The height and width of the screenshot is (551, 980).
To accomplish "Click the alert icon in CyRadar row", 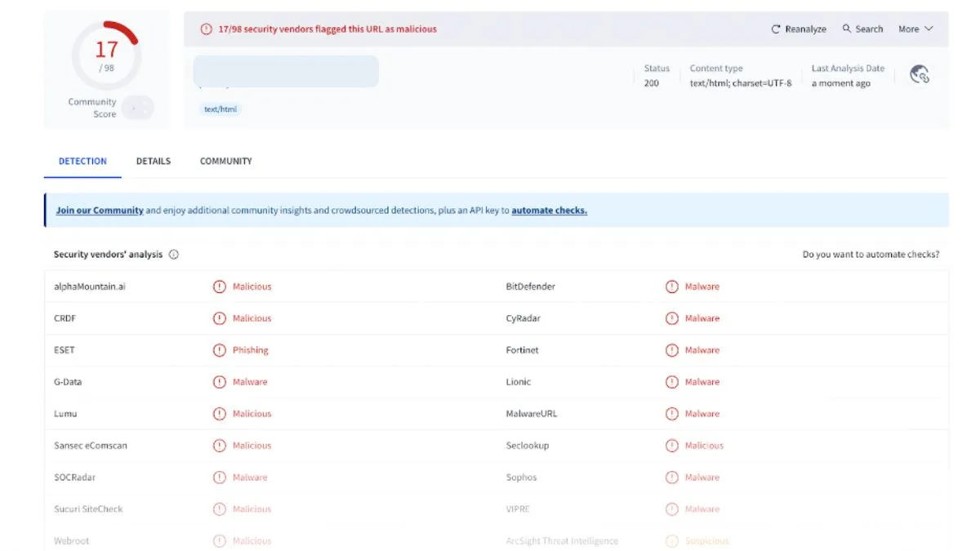I will click(x=671, y=318).
